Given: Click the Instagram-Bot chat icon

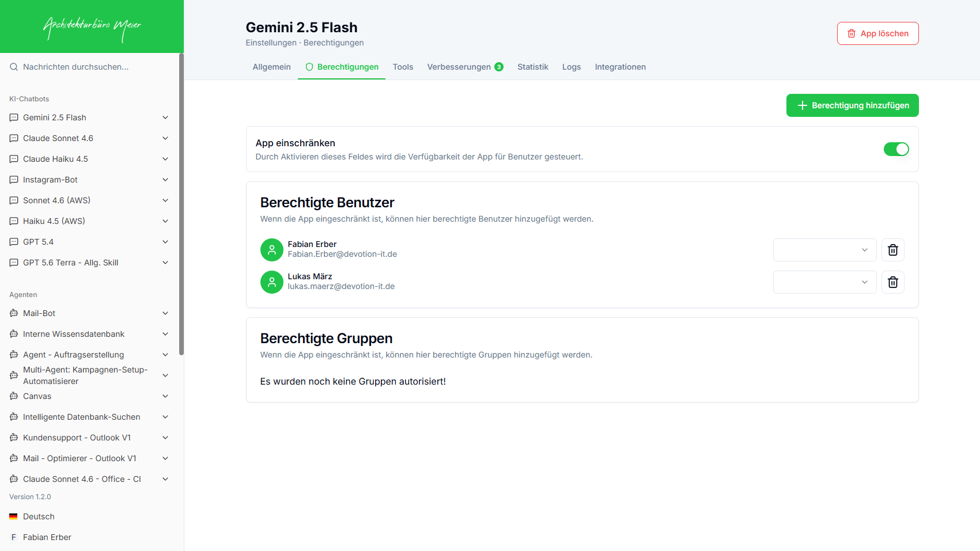Looking at the screenshot, I should click(x=14, y=180).
